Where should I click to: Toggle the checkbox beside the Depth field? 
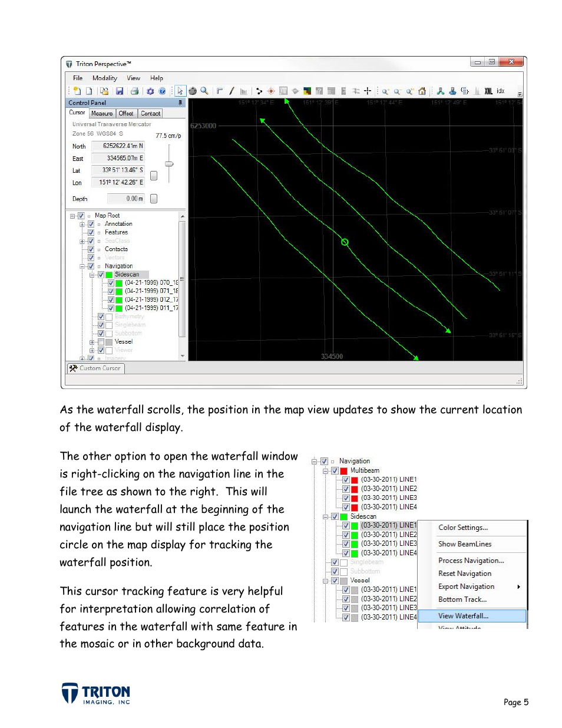(x=154, y=199)
